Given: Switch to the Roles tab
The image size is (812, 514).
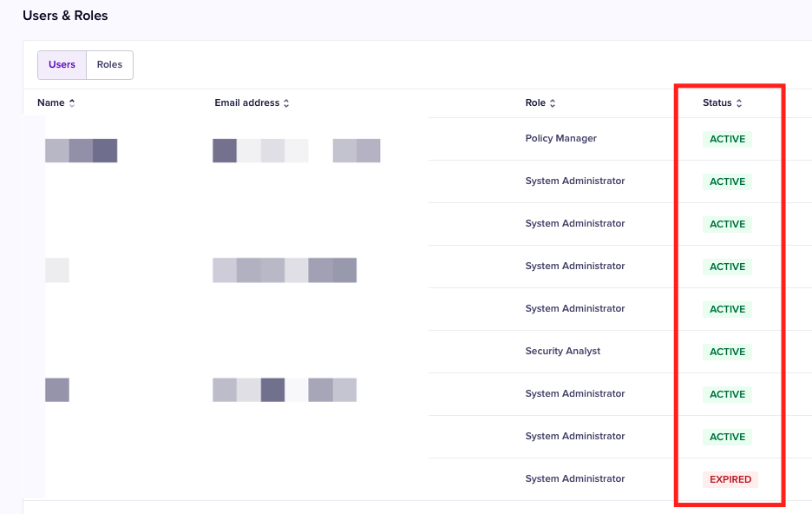Looking at the screenshot, I should pyautogui.click(x=109, y=64).
